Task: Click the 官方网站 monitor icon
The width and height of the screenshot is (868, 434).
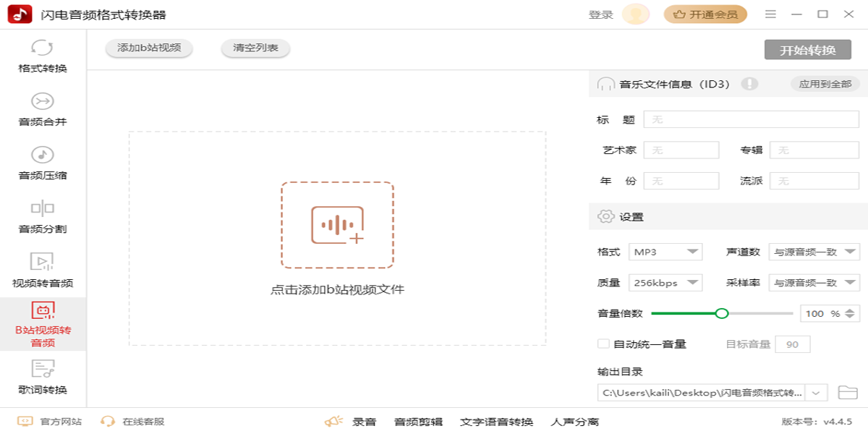Action: [25, 421]
